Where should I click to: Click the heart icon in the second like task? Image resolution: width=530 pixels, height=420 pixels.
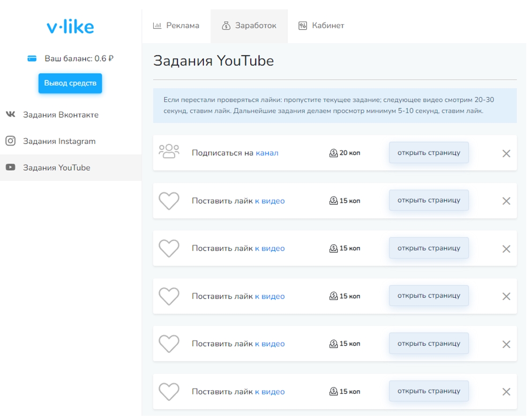click(169, 248)
